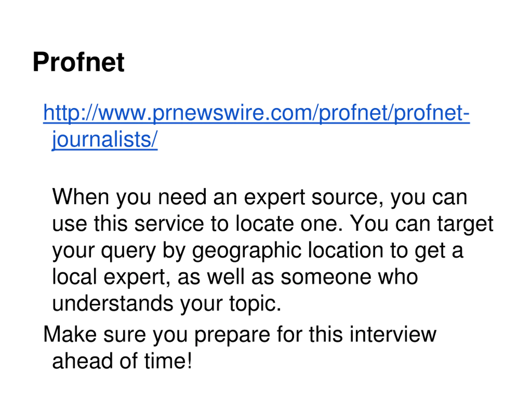Click the words 'your query by'
This screenshot has width=532, height=399.
click(x=119, y=251)
